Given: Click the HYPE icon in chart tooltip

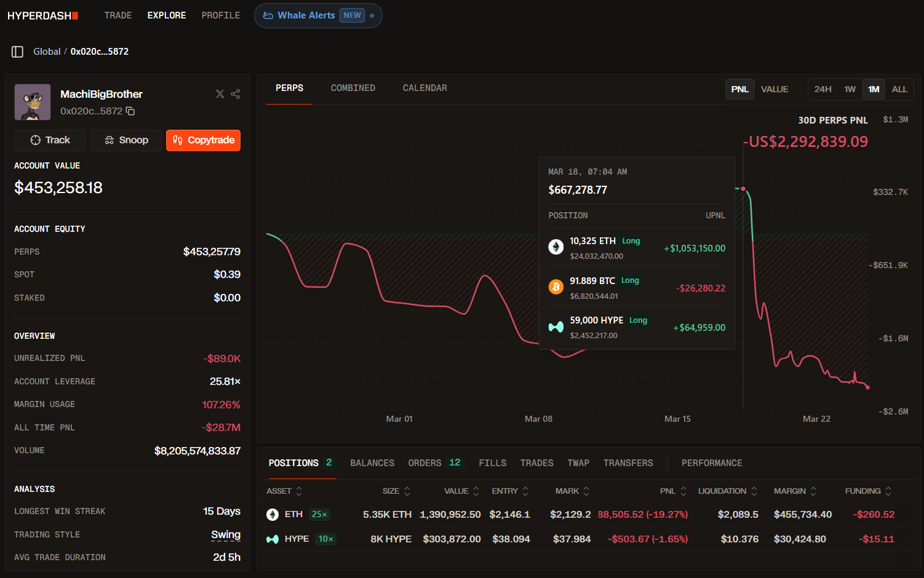Looking at the screenshot, I should 556,327.
